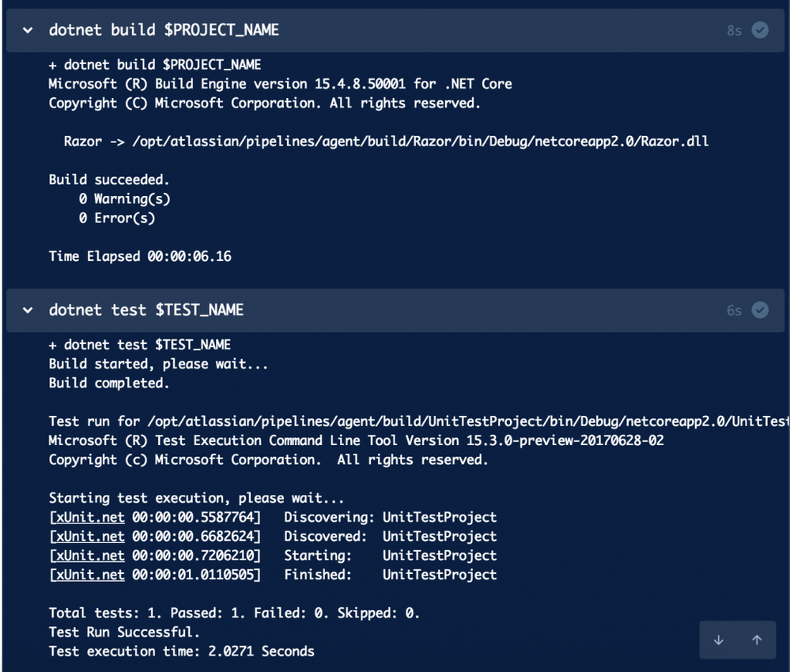Click the Total tests summary line
Image resolution: width=790 pixels, height=672 pixels.
(234, 613)
